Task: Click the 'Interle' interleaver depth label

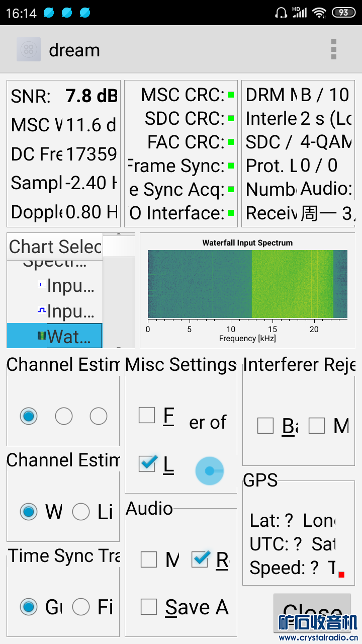Action: (271, 118)
